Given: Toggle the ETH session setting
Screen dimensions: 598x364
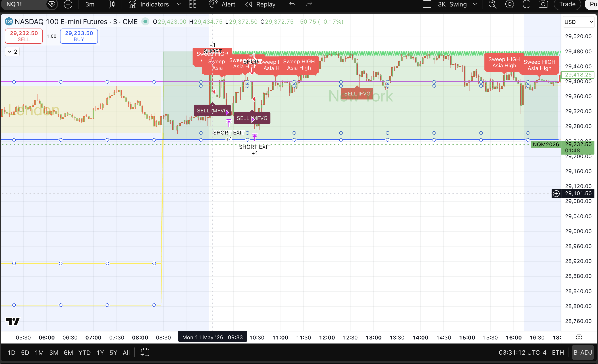Looking at the screenshot, I should tap(558, 352).
